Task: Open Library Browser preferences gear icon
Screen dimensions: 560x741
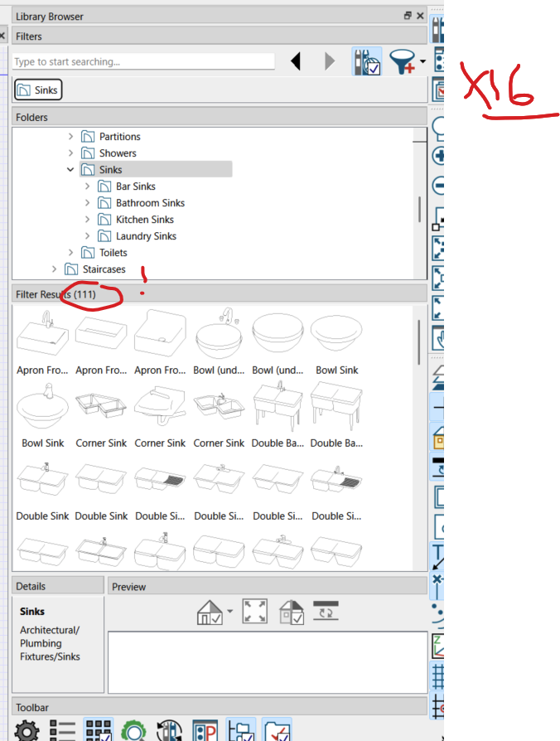Action: click(27, 730)
